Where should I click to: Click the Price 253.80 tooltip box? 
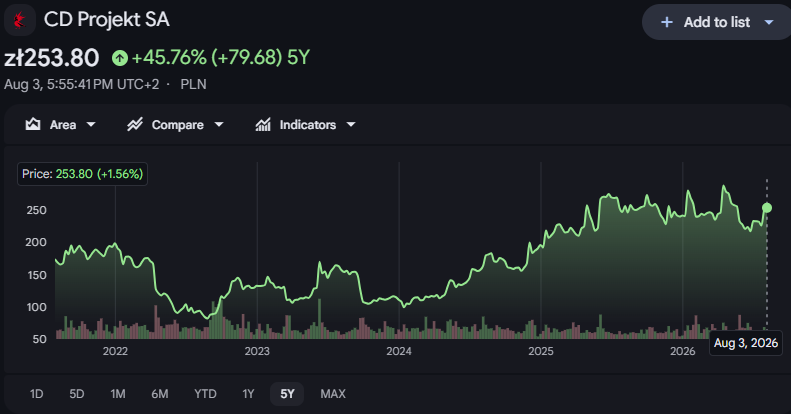[82, 174]
